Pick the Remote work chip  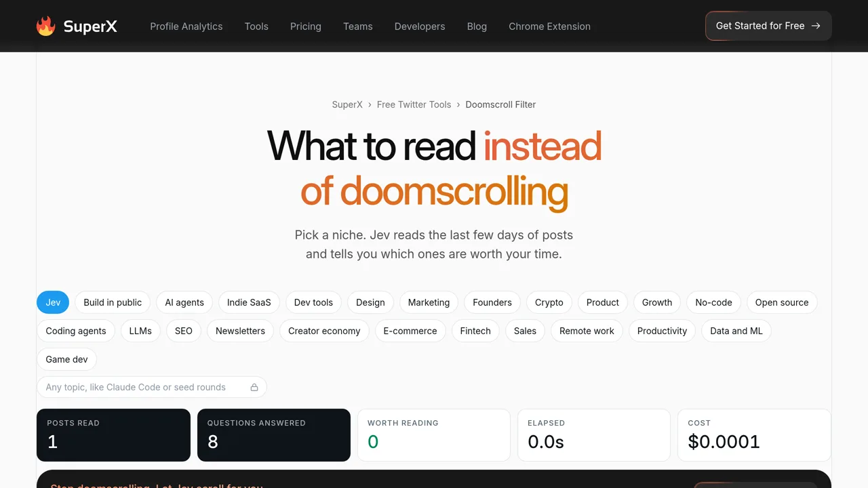(x=587, y=331)
